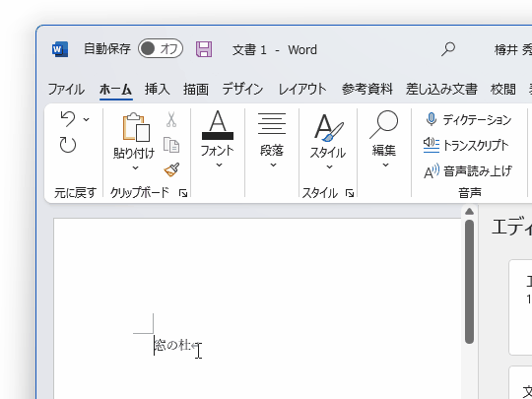Expand the 編集 dropdown chevron
This screenshot has width=532, height=399.
pyautogui.click(x=385, y=166)
